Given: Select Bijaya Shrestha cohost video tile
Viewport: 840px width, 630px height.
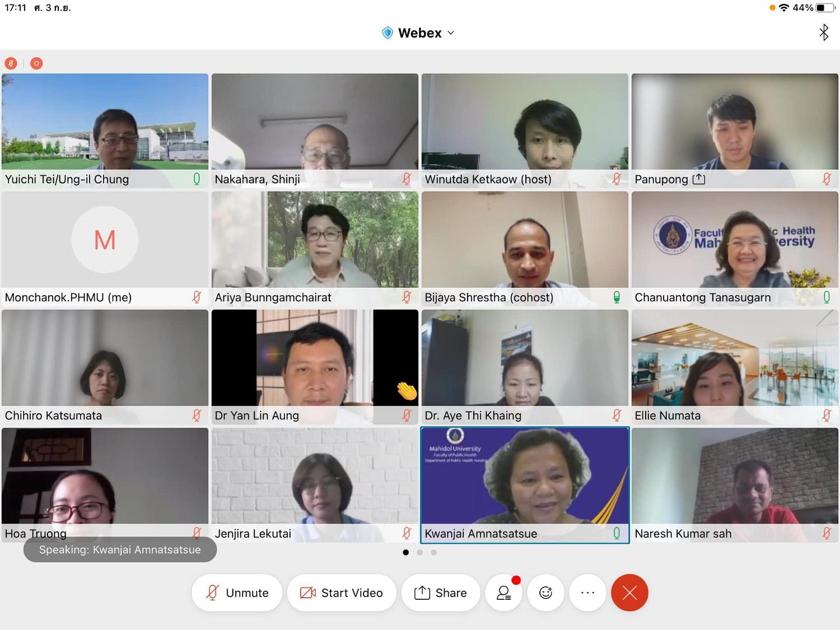Looking at the screenshot, I should [x=525, y=249].
